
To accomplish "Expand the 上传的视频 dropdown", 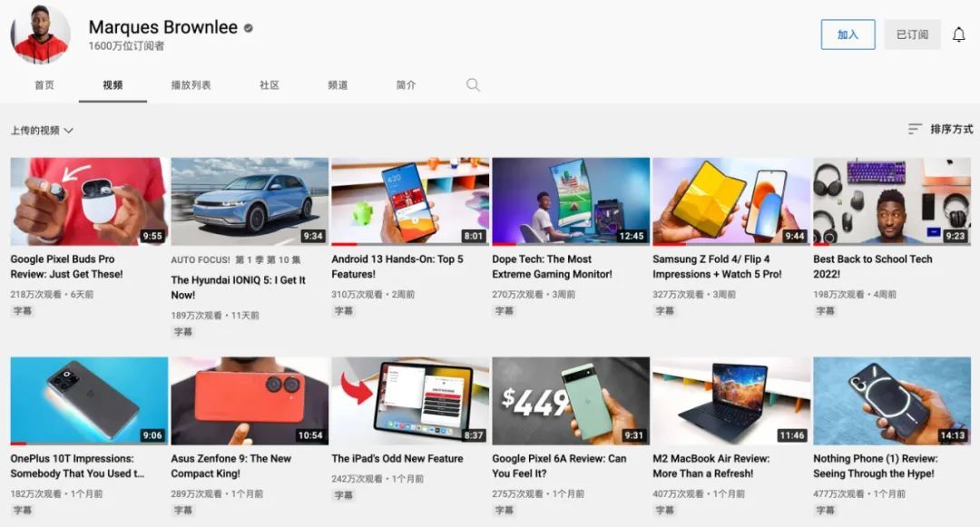I will coord(42,130).
